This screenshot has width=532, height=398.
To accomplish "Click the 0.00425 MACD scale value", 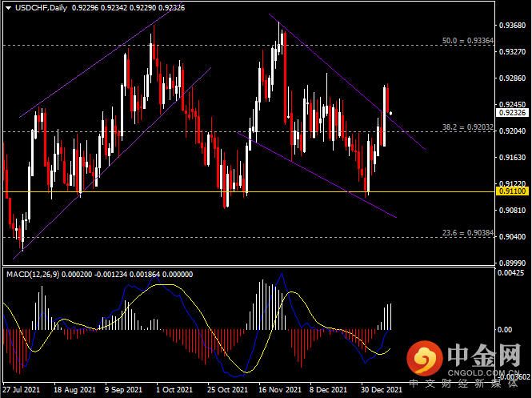I will (x=511, y=274).
